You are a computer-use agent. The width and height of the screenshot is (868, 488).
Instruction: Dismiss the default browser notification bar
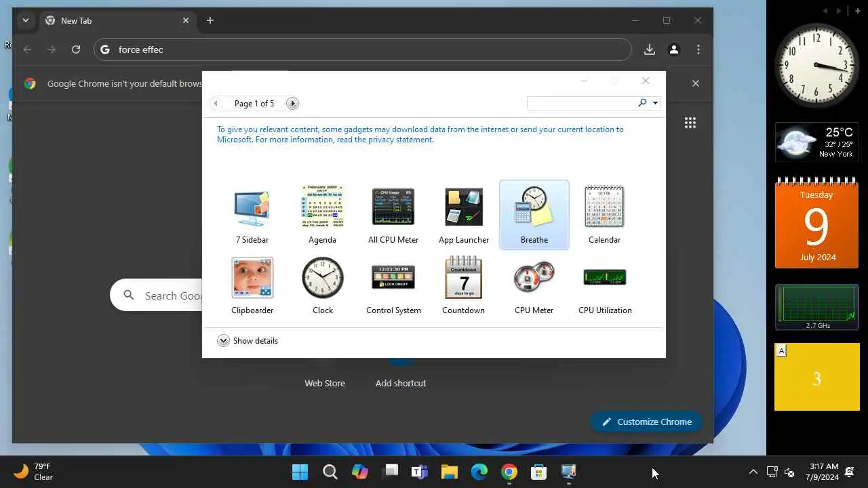pyautogui.click(x=695, y=83)
